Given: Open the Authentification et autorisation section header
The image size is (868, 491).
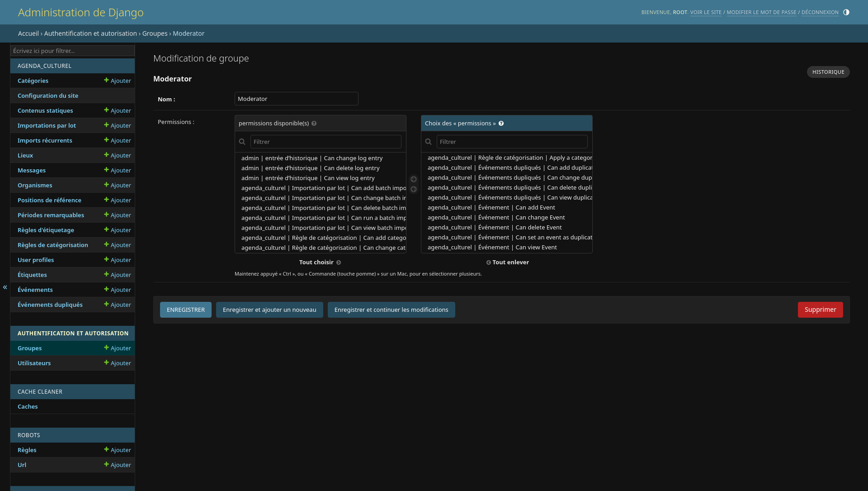Looking at the screenshot, I should click(x=73, y=333).
